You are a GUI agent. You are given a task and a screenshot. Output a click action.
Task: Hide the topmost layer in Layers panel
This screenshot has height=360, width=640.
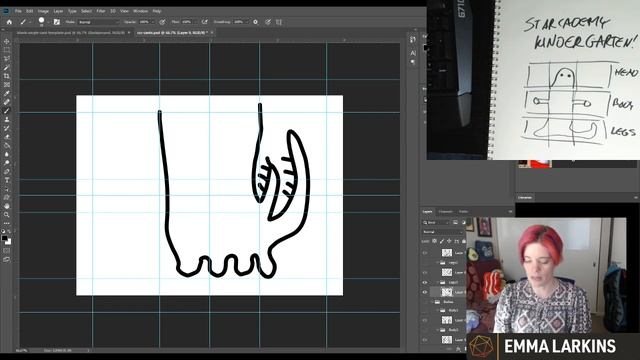[425, 253]
